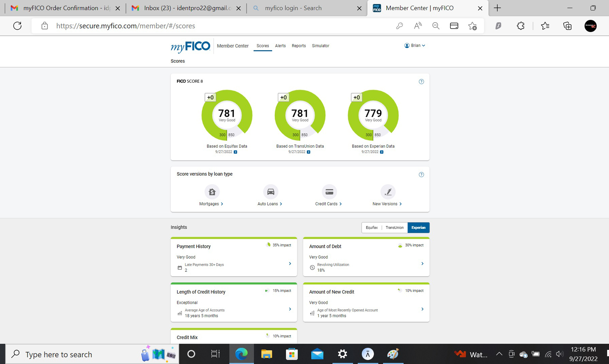Open the New Versions pen icon
This screenshot has height=364, width=609.
388,192
